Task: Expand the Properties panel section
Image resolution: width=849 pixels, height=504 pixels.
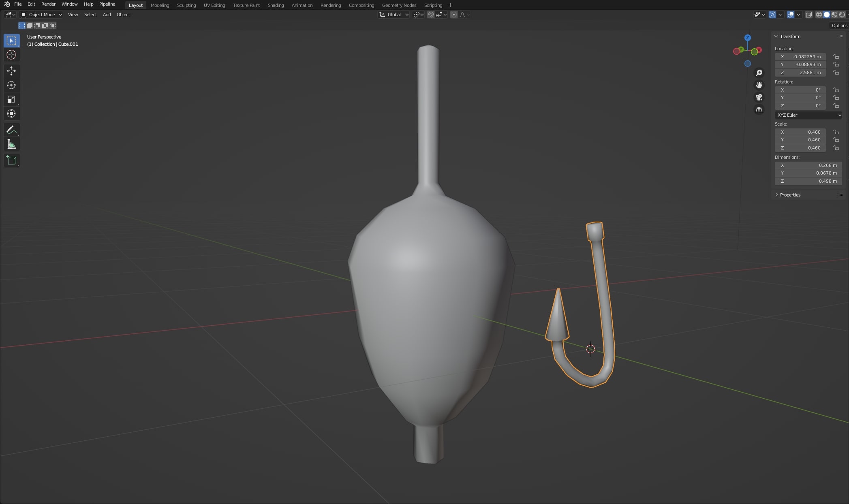Action: (789, 195)
